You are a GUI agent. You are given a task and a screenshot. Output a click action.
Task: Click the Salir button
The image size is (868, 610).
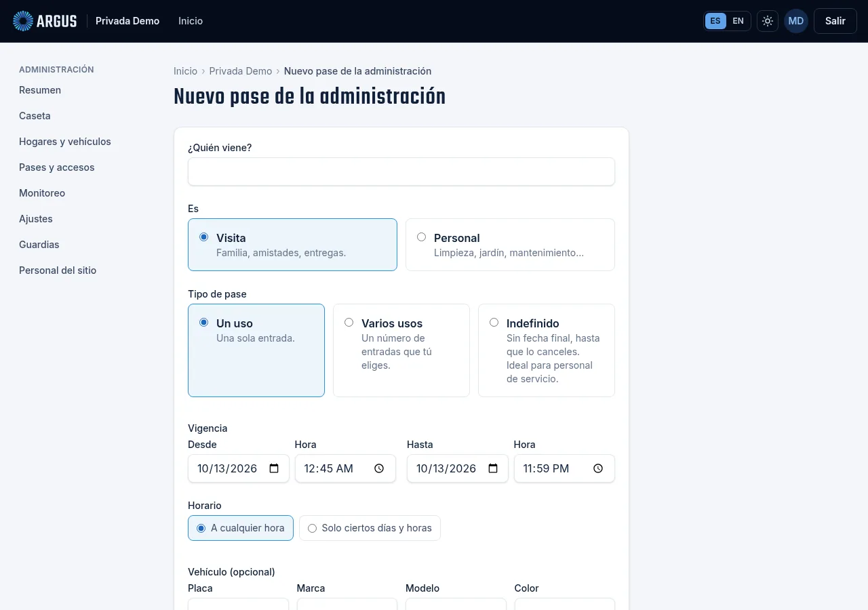coord(835,21)
